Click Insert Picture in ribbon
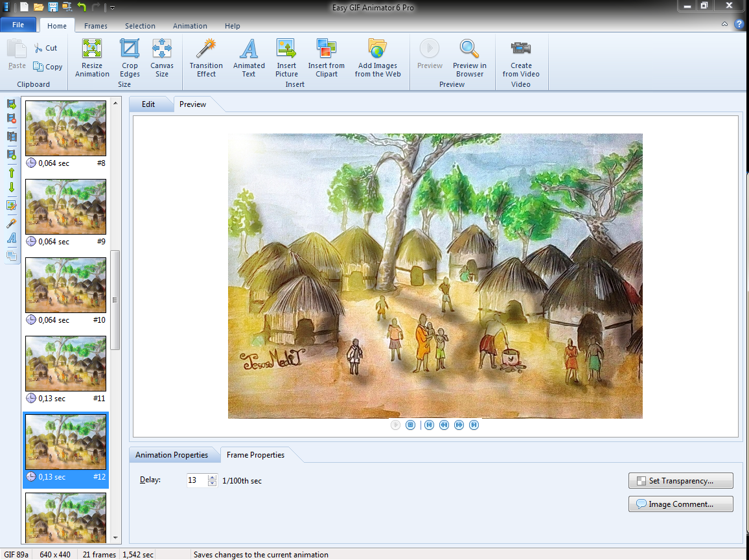 [x=286, y=58]
